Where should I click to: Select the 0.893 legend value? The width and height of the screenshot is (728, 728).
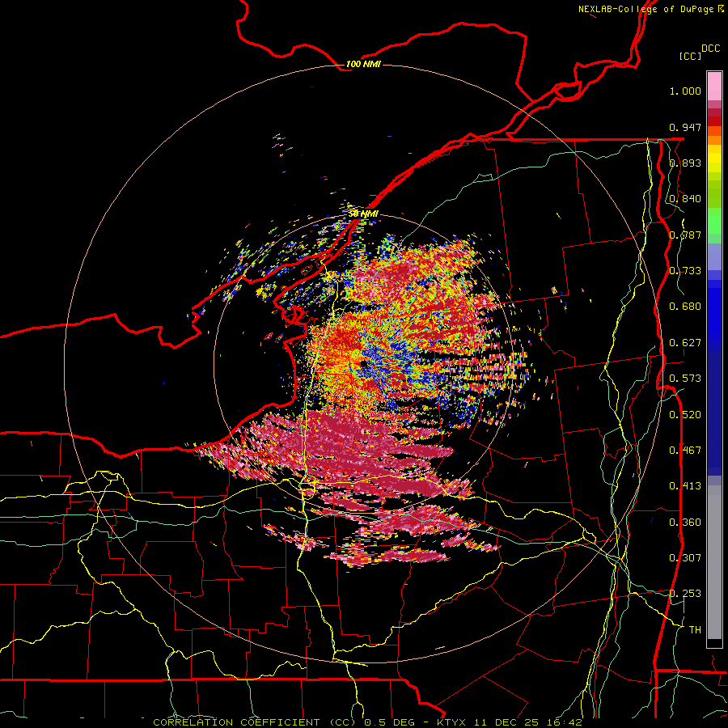pos(685,163)
